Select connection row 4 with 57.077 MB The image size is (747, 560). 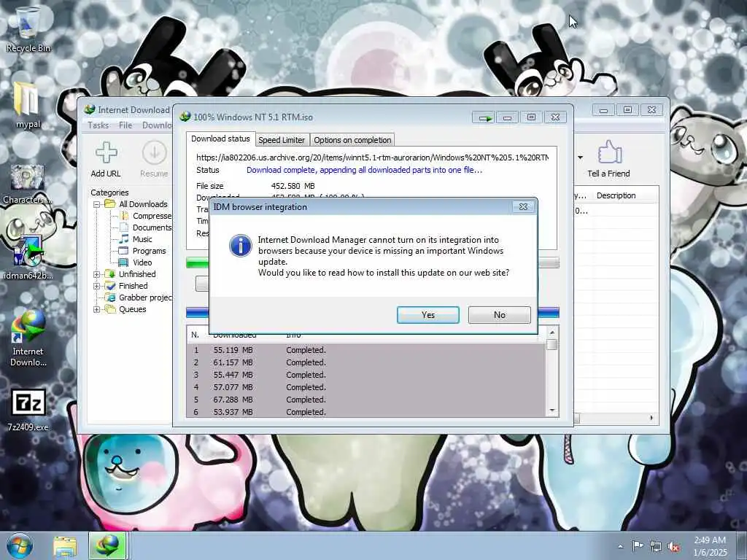(366, 387)
